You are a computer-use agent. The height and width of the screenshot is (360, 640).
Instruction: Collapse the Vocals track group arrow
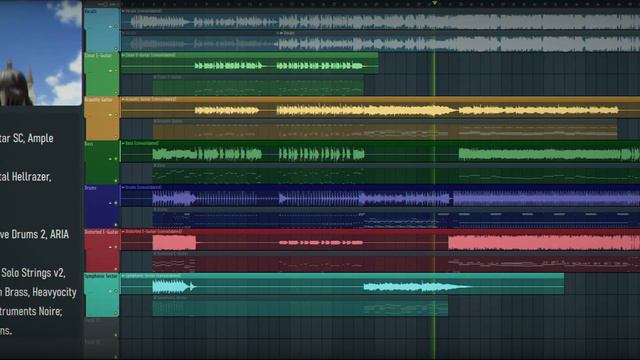click(110, 27)
